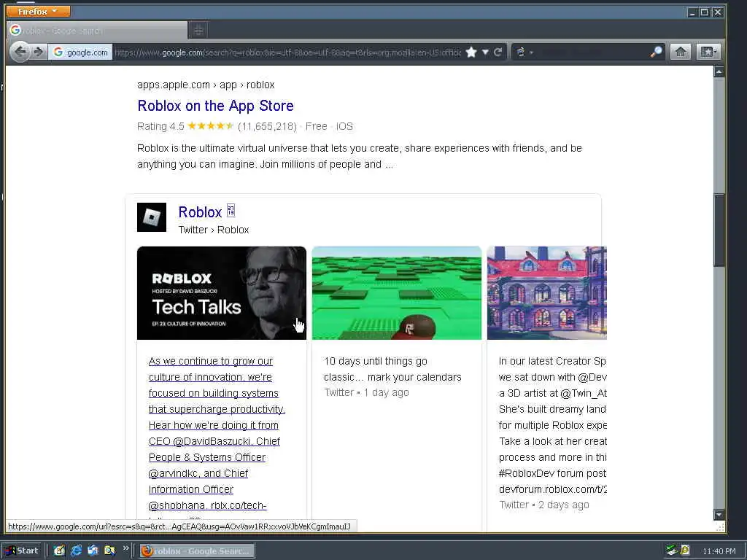Viewport: 747px width, 560px height.
Task: Click the google.com site identity button
Action: tap(80, 52)
